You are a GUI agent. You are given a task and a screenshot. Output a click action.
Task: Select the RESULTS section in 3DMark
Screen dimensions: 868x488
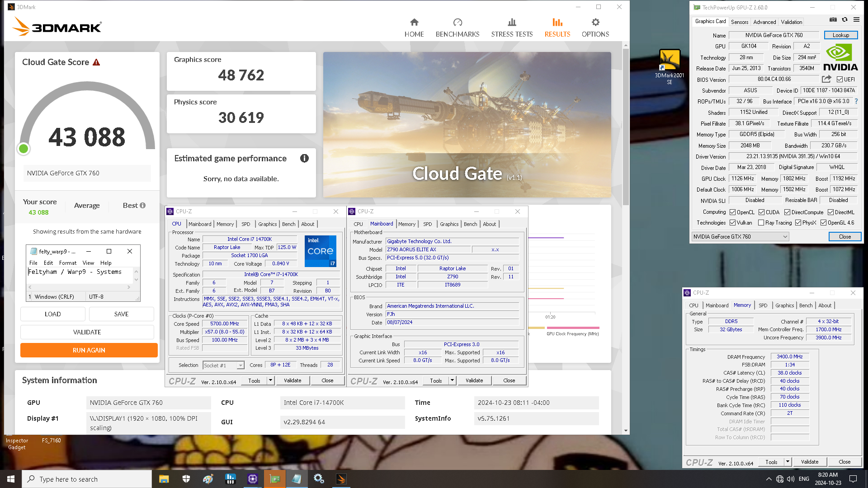click(557, 28)
